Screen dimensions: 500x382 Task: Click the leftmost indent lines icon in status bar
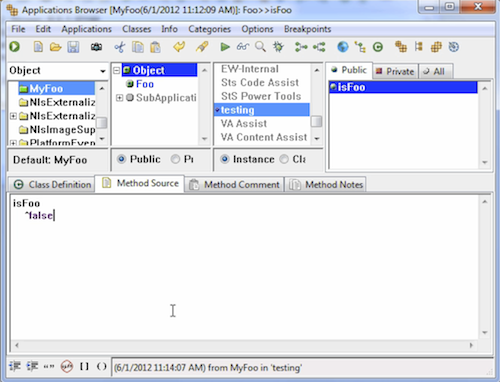(x=15, y=367)
